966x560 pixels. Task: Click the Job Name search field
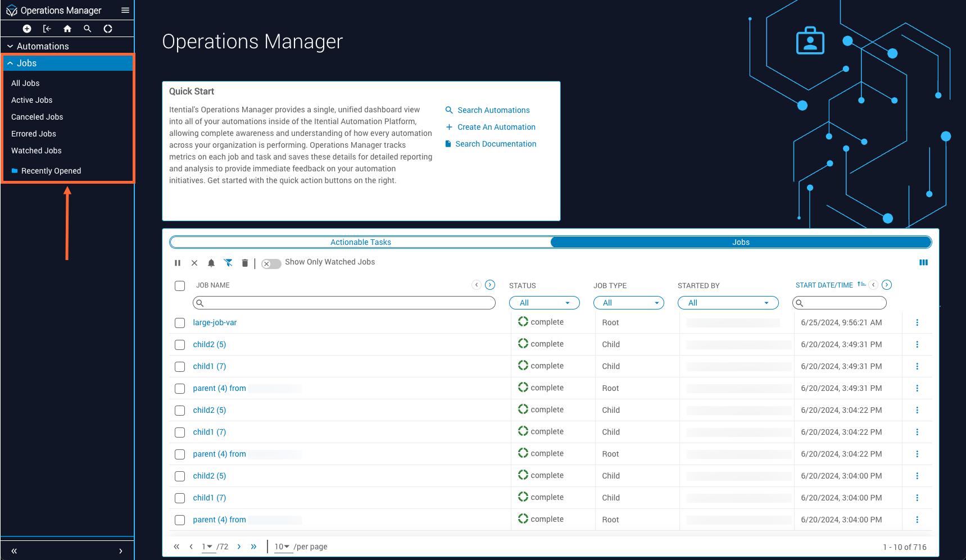point(344,303)
